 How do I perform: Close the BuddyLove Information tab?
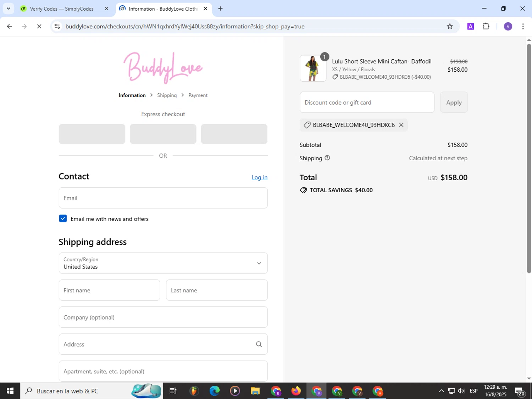(x=205, y=9)
